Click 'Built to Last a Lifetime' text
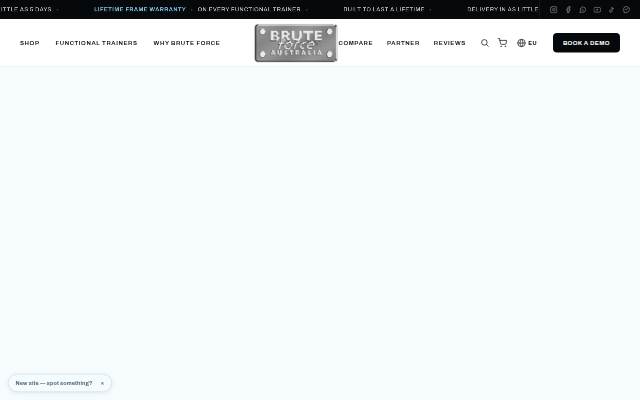This screenshot has height=400, width=640. tap(384, 9)
